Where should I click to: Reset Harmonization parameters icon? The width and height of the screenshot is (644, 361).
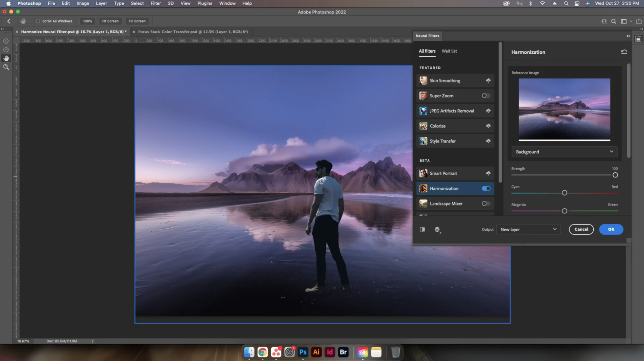624,52
